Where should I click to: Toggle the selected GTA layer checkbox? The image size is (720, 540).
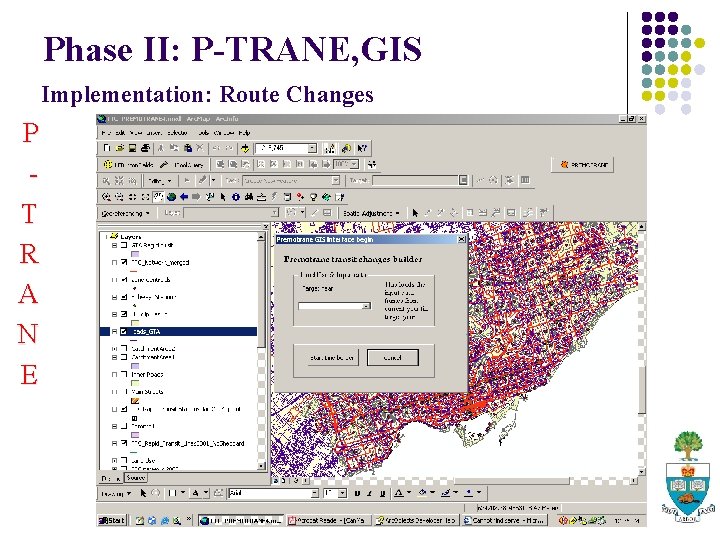point(124,331)
